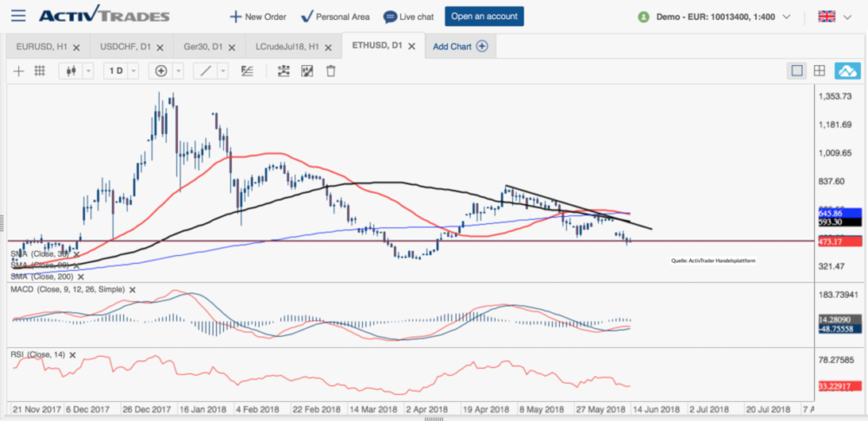Click Add Chart to open new chart

[x=460, y=47]
